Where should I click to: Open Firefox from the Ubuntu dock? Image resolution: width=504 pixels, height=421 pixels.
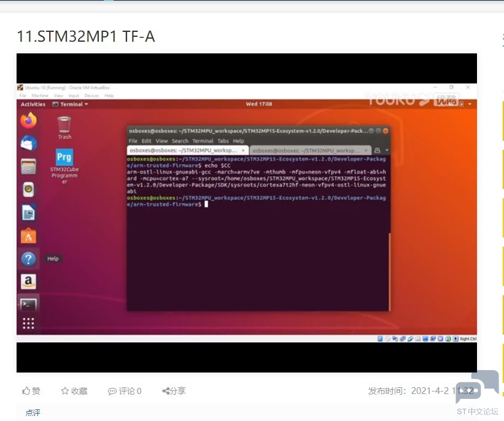point(29,120)
